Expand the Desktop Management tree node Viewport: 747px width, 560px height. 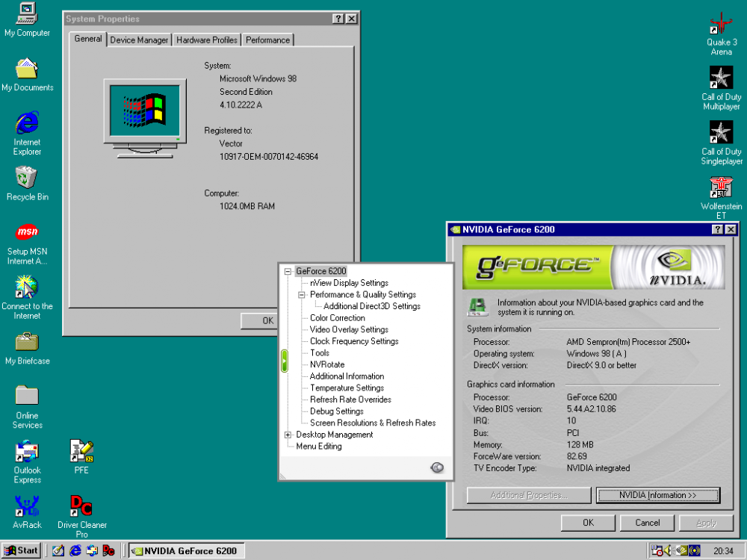coord(288,435)
